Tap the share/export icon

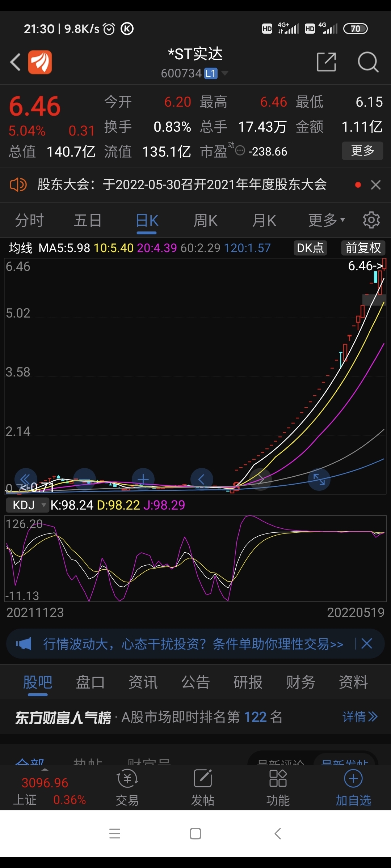[x=326, y=62]
